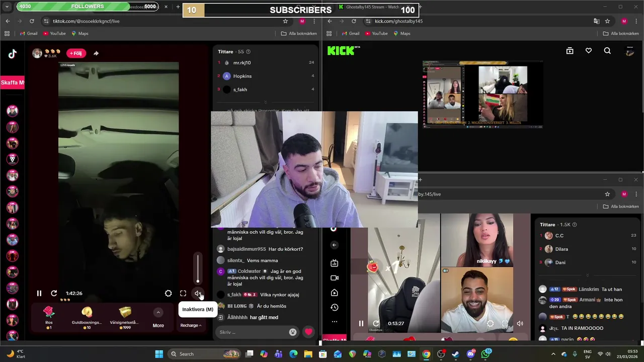Send the Guldboxnings gift
This screenshot has height=362, width=644.
pos(87,318)
